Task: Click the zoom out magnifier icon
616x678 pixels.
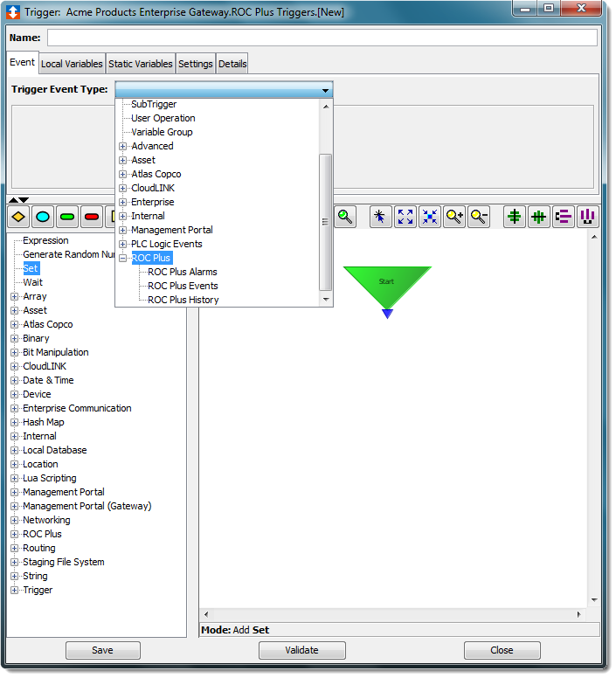Action: pyautogui.click(x=479, y=217)
